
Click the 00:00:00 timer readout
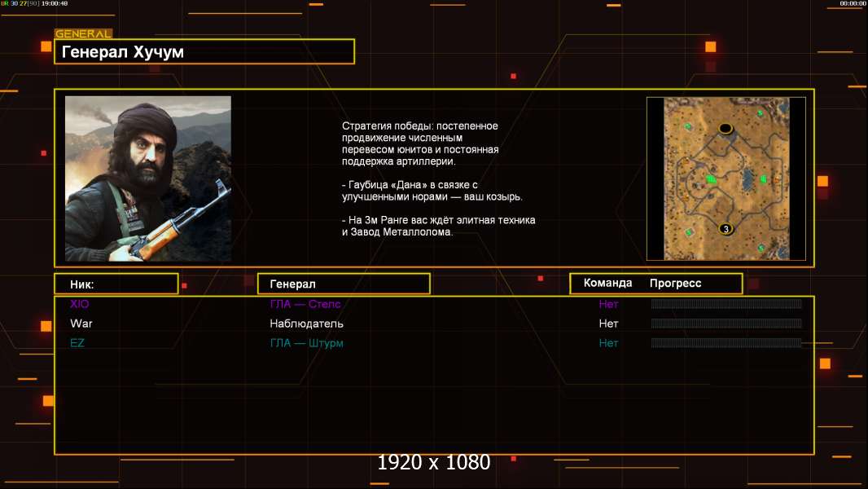[853, 3]
